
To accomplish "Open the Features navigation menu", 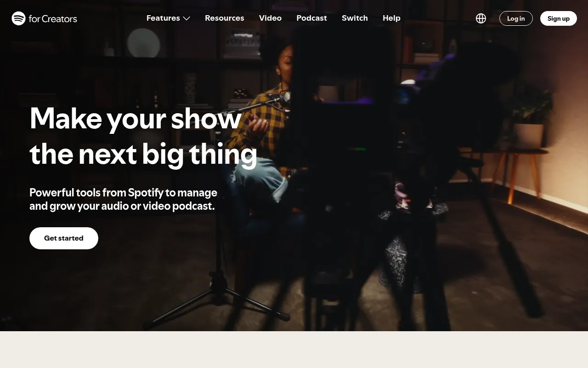I will point(163,18).
